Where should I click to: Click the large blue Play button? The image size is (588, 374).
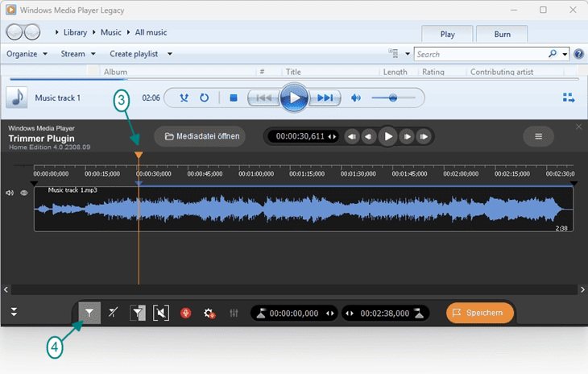pyautogui.click(x=294, y=98)
